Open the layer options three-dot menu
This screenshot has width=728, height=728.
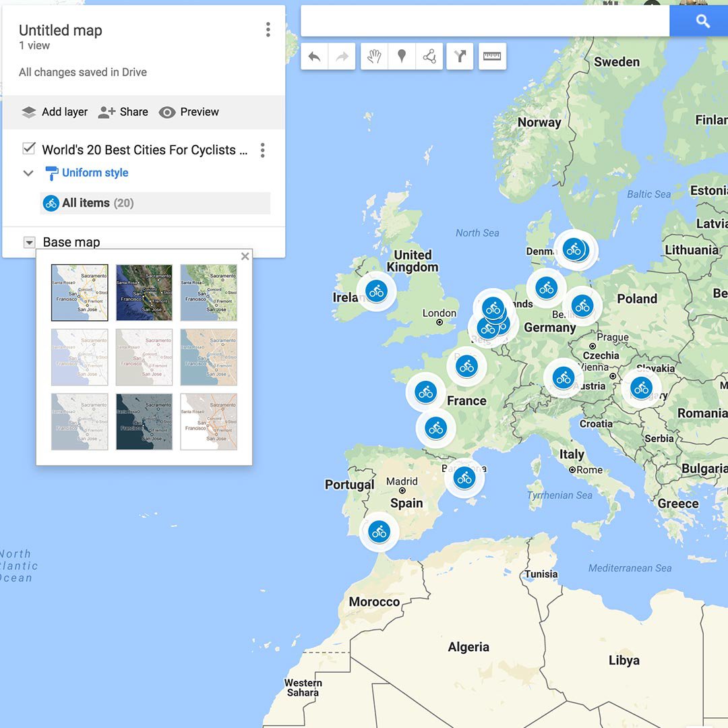click(x=263, y=150)
